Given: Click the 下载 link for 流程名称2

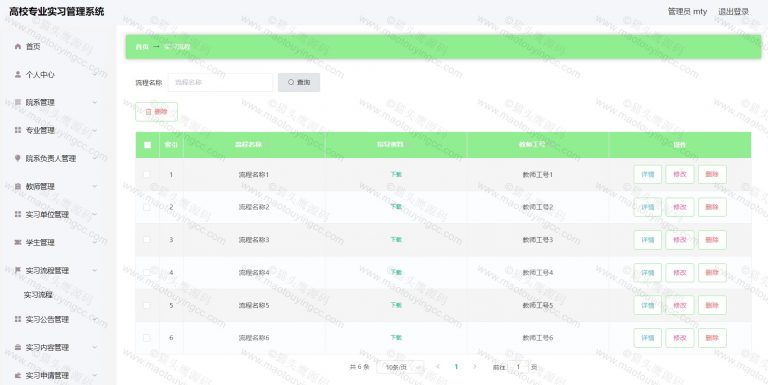Looking at the screenshot, I should 396,207.
